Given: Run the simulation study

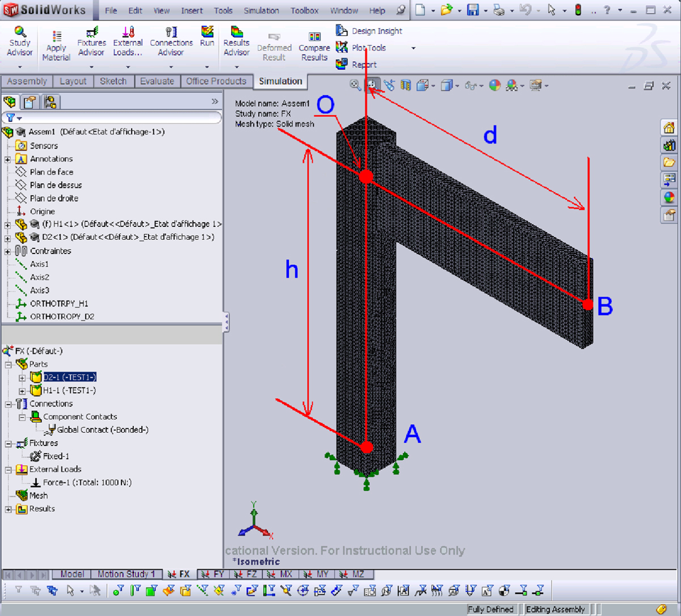Looking at the screenshot, I should click(x=207, y=36).
